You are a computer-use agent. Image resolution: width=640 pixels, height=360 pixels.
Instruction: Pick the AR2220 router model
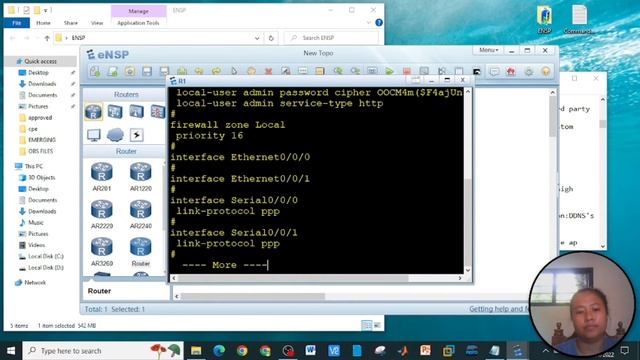(x=102, y=214)
